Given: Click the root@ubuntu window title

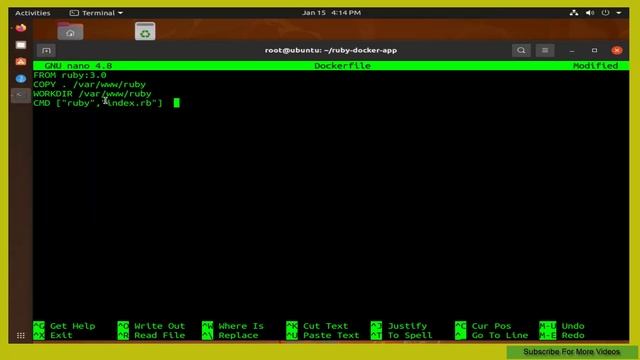Looking at the screenshot, I should 331,50.
